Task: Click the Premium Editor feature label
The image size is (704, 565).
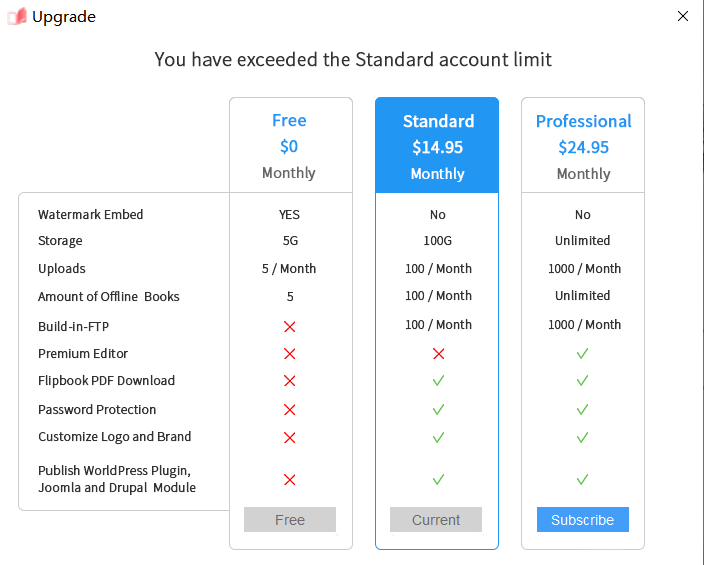Action: (x=83, y=354)
